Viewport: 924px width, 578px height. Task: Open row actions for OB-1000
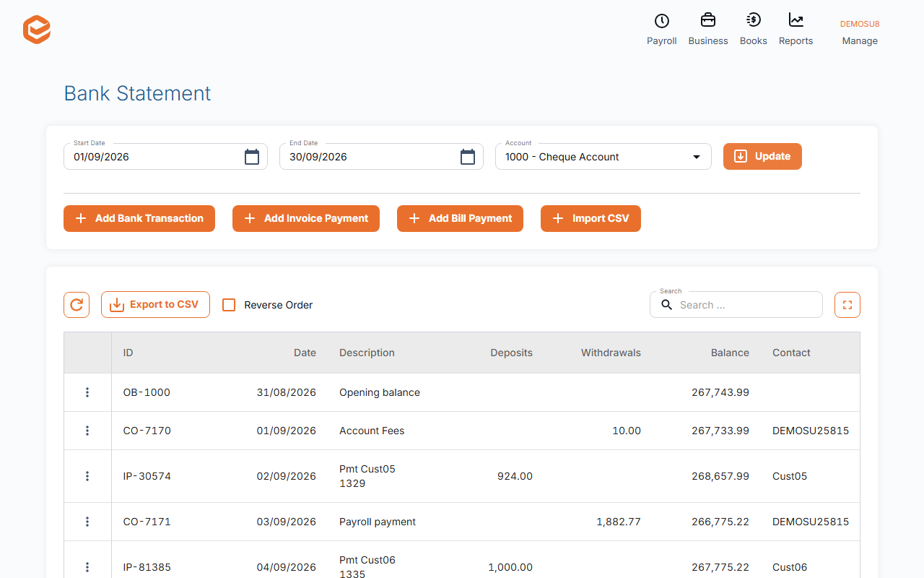point(87,392)
